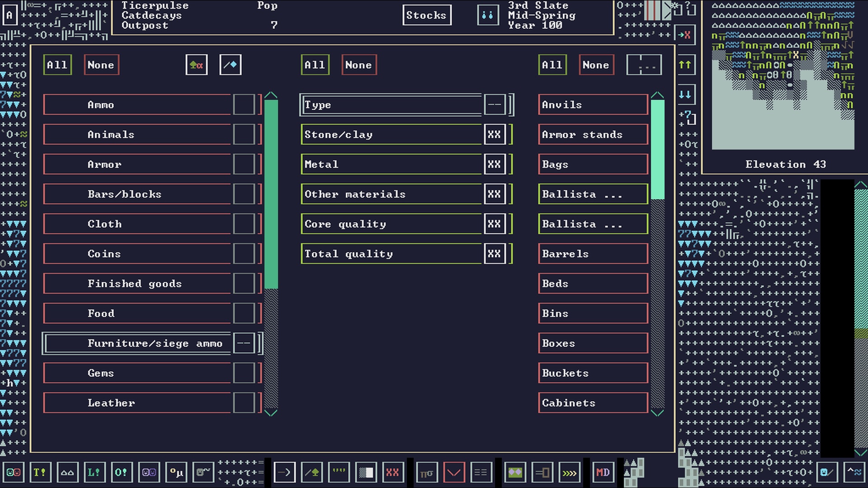Image resolution: width=868 pixels, height=488 pixels.
Task: Click the hauling routes arrows icon
Action: click(569, 473)
